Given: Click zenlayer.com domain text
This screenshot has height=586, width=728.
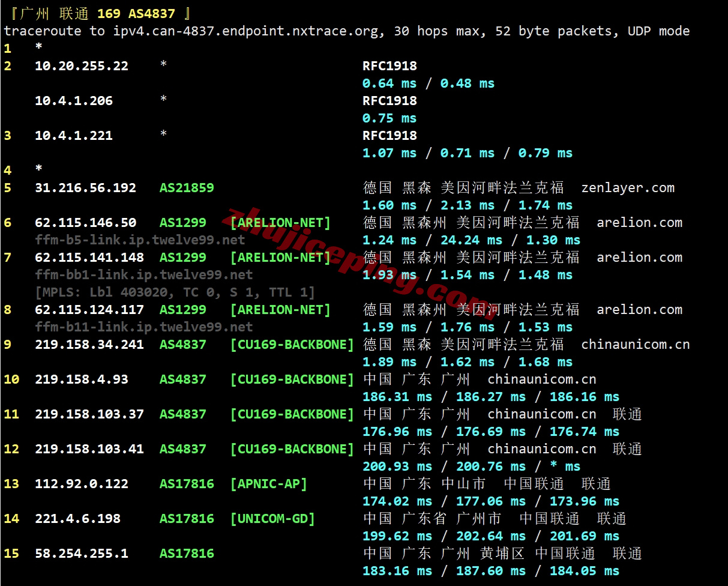Looking at the screenshot, I should pos(628,188).
